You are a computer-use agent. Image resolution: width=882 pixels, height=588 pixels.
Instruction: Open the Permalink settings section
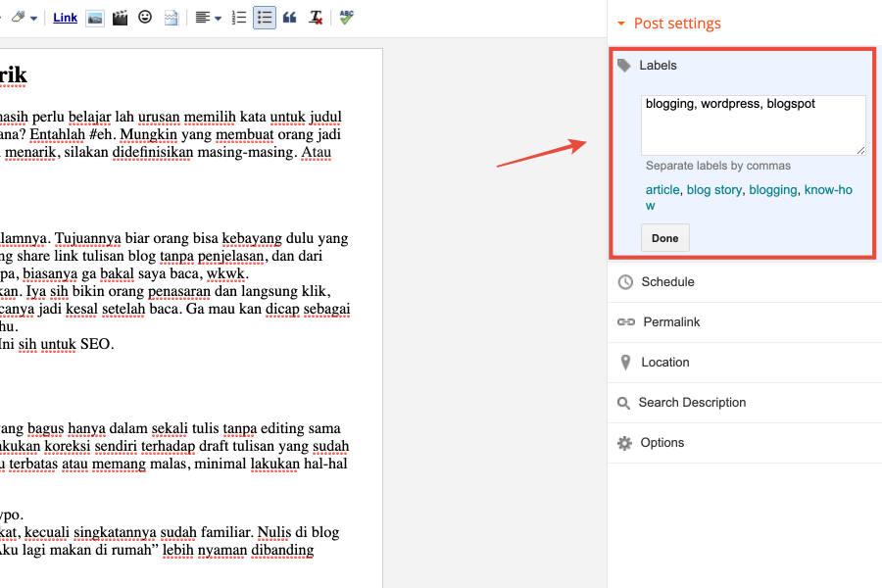(745, 322)
